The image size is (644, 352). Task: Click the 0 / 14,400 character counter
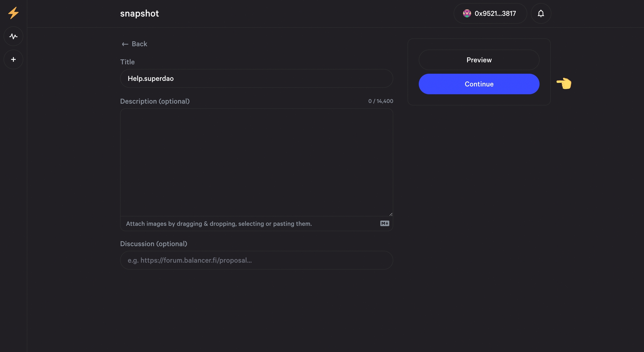point(380,101)
